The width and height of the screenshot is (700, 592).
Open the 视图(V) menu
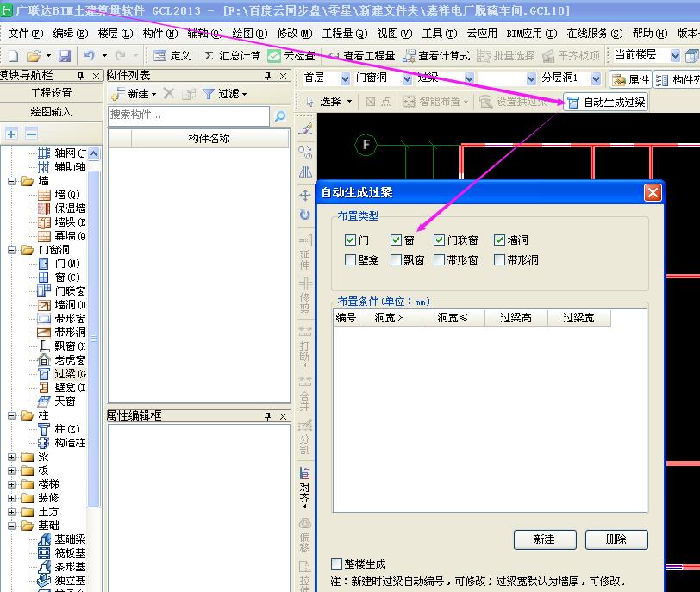click(x=394, y=34)
